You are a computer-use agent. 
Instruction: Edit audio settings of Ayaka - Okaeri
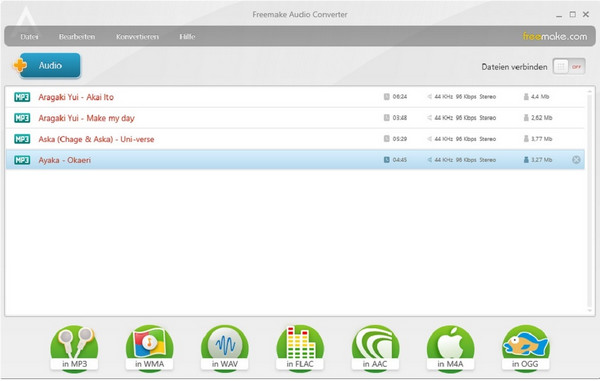[x=461, y=160]
